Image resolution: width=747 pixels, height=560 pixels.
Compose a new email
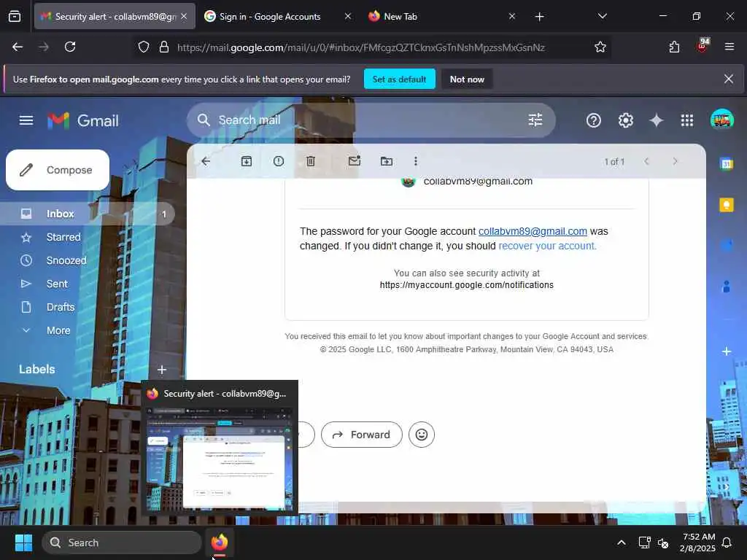[x=58, y=170]
